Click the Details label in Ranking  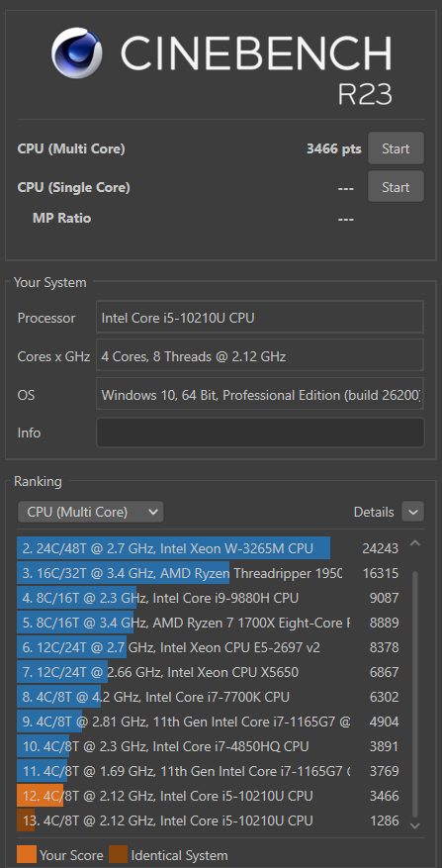pyautogui.click(x=374, y=512)
